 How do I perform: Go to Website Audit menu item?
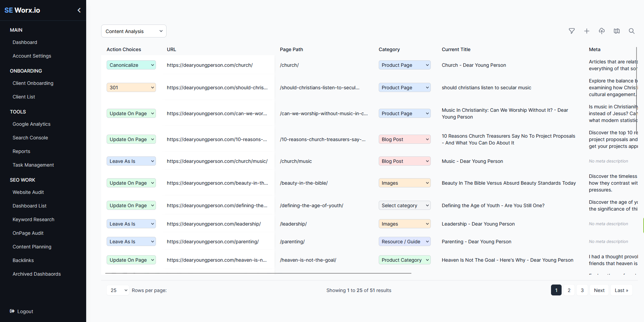28,192
